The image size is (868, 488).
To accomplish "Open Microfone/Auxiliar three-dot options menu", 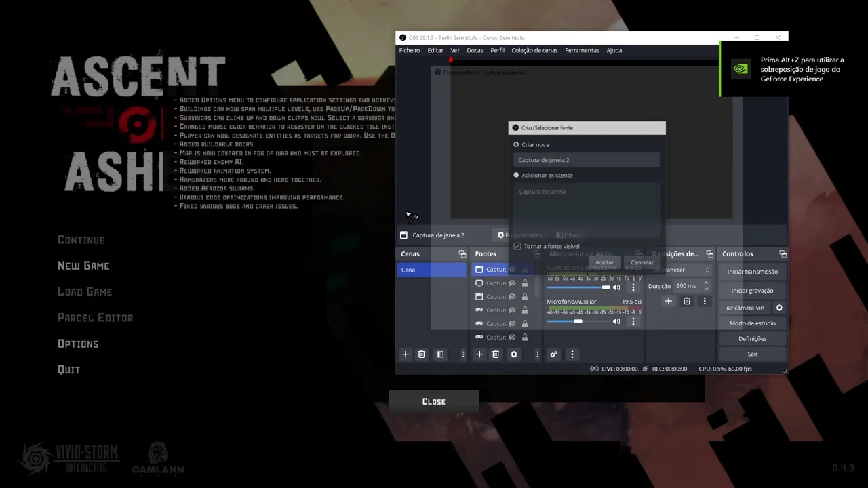I will click(x=633, y=321).
